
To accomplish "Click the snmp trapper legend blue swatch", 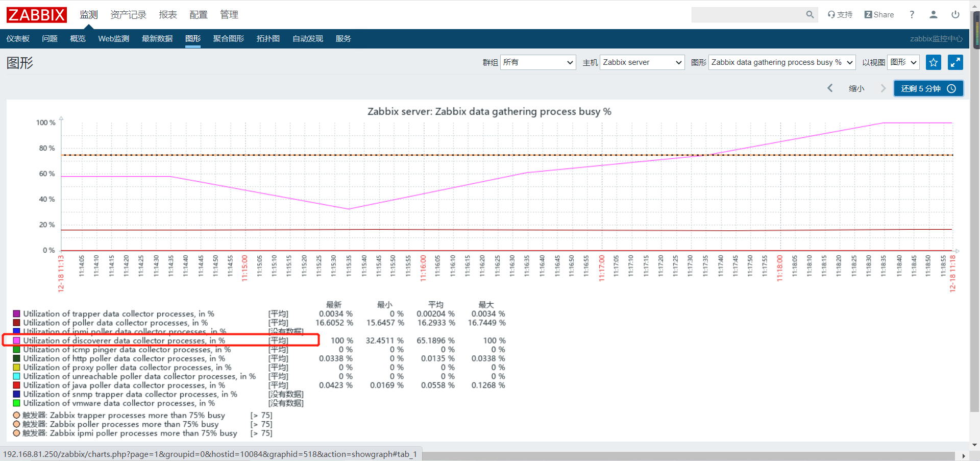I will (17, 394).
